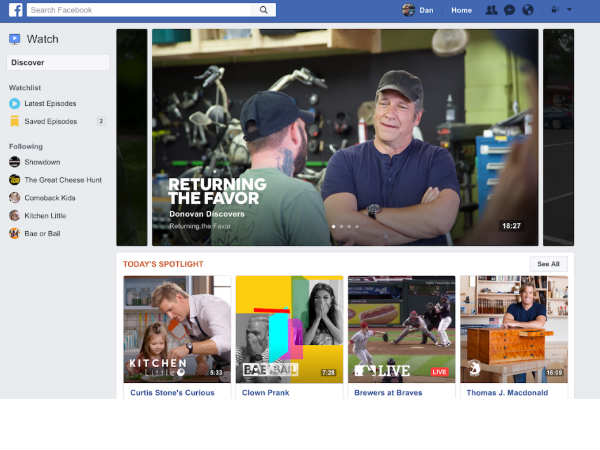This screenshot has width=600, height=450.
Task: Play the Clown Prank video thumbnail
Action: [289, 329]
